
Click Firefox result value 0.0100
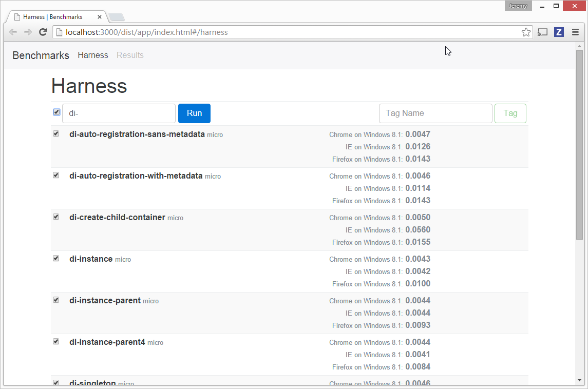(418, 284)
